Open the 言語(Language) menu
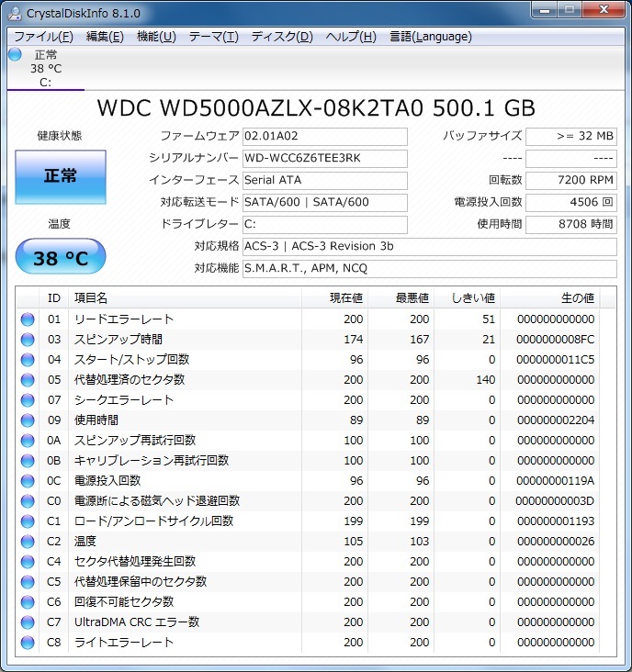This screenshot has width=632, height=672. tap(431, 37)
